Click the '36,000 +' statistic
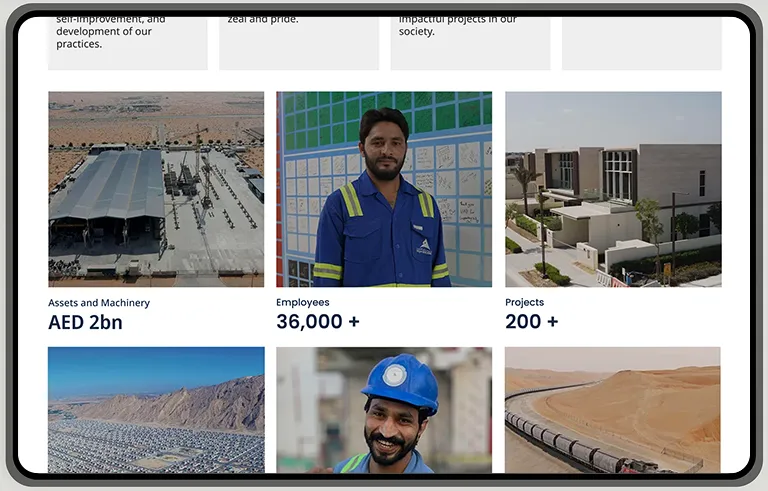 click(318, 322)
